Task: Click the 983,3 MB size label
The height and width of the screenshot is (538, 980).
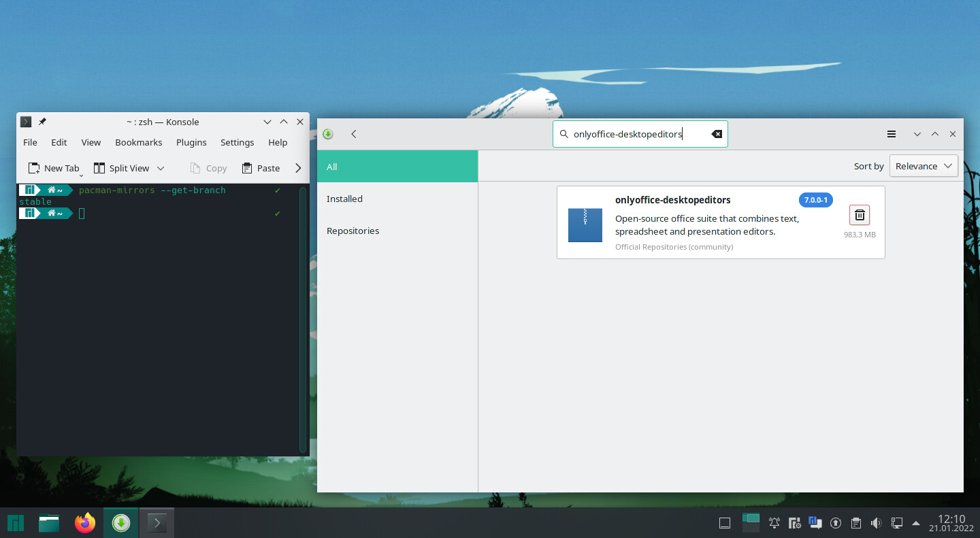Action: tap(860, 235)
